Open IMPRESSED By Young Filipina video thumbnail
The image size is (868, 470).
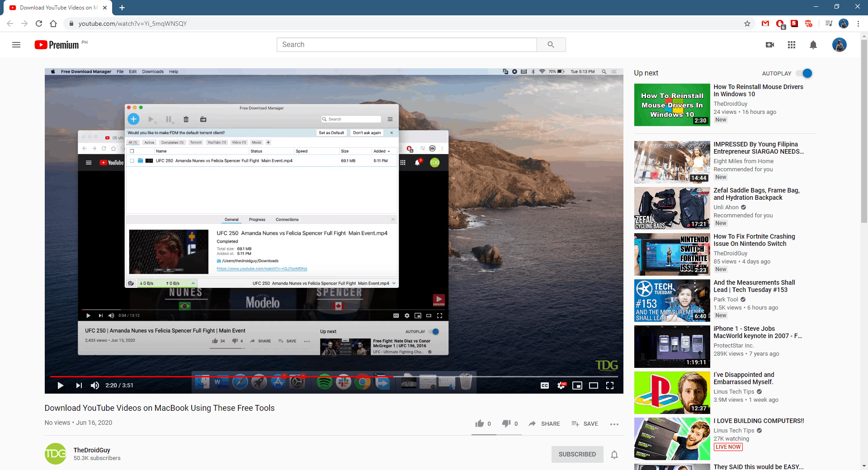tap(672, 162)
